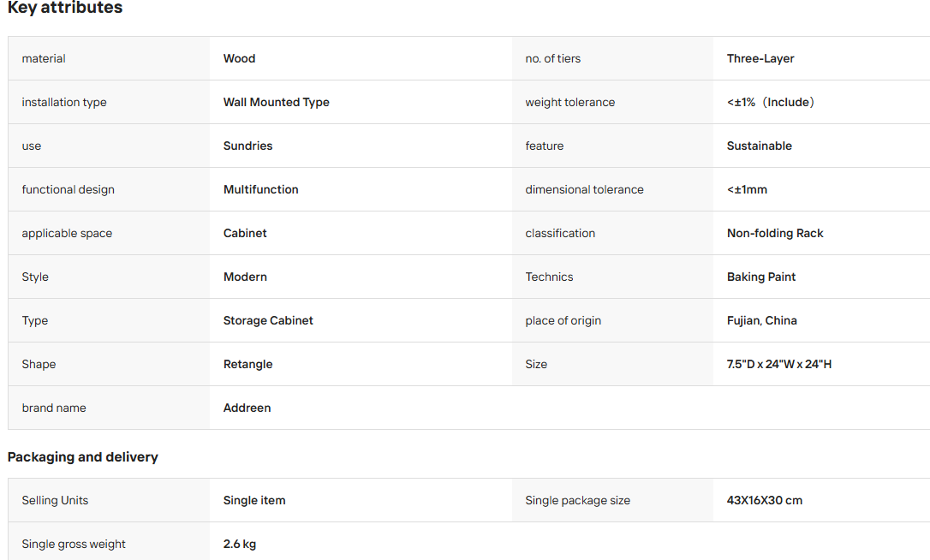Screen dimensions: 930x560
Task: Click the applicable space label
Action: click(x=67, y=233)
